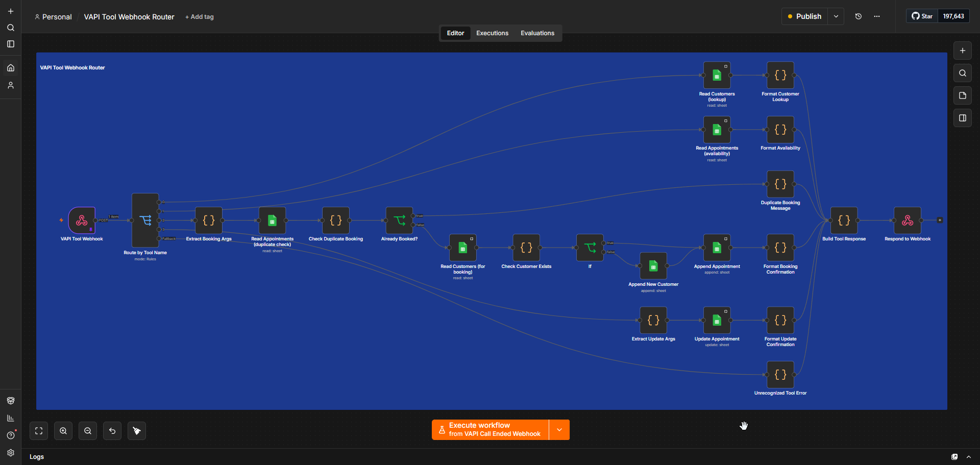Open Settings gear in sidebar

pos(11,453)
